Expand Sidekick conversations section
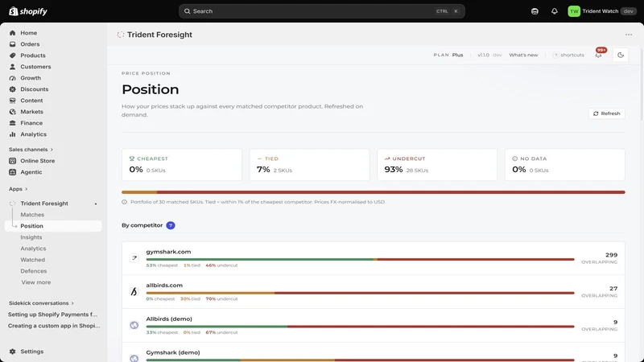 click(x=41, y=303)
